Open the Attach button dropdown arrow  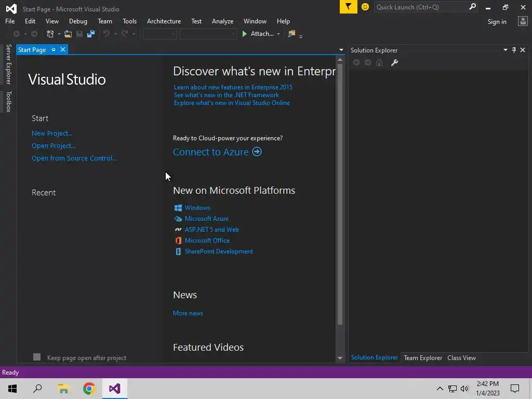278,34
